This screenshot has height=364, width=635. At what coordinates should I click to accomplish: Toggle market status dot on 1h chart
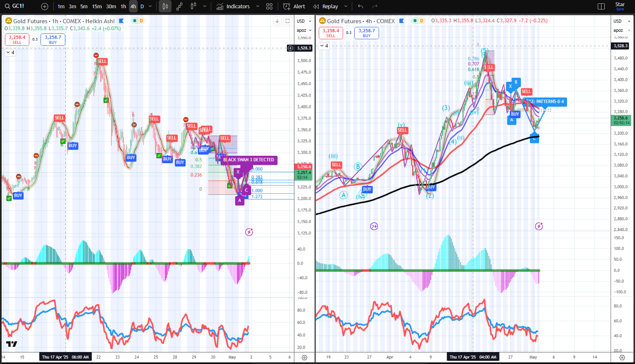[x=134, y=21]
